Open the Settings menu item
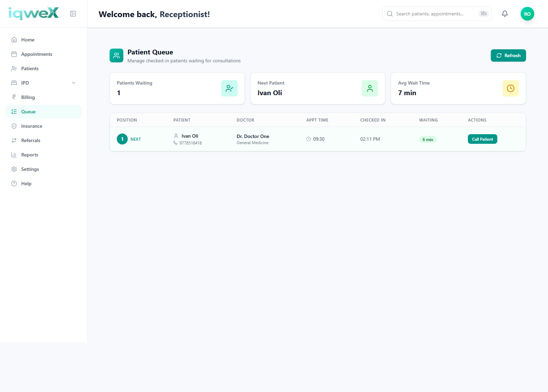 coord(44,169)
